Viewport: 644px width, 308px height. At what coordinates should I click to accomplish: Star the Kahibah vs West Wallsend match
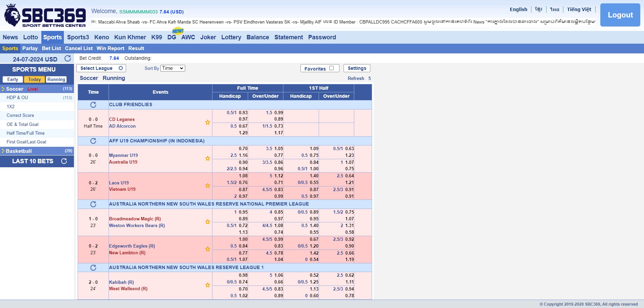click(208, 285)
